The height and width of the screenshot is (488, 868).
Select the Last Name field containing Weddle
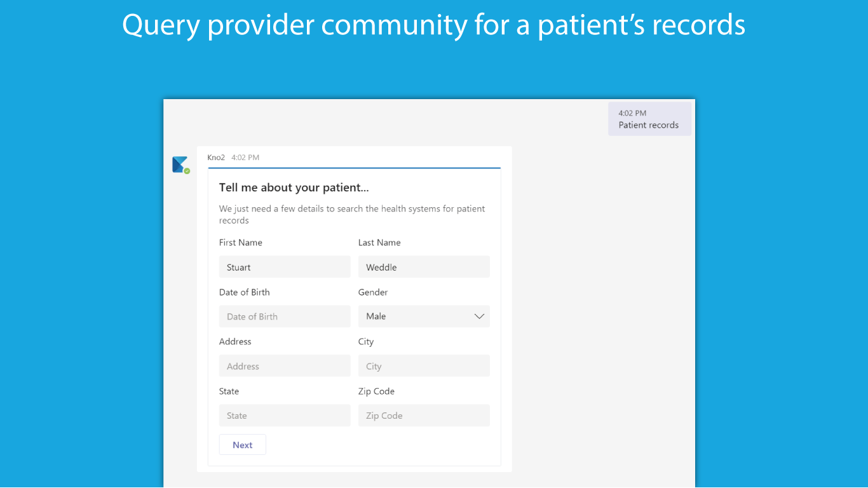coord(424,267)
